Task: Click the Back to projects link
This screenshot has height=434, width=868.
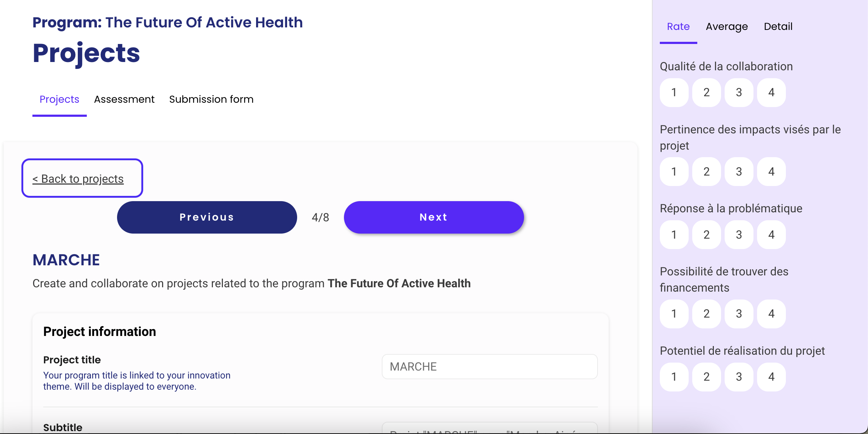Action: point(78,179)
